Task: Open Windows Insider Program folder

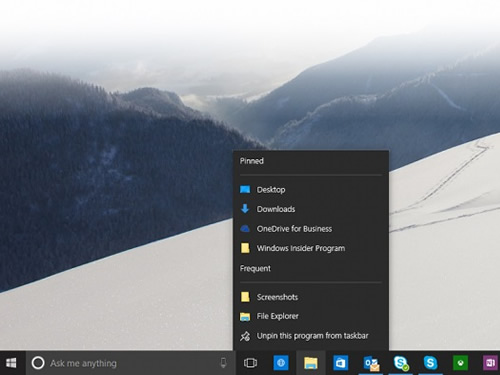Action: 311,248
